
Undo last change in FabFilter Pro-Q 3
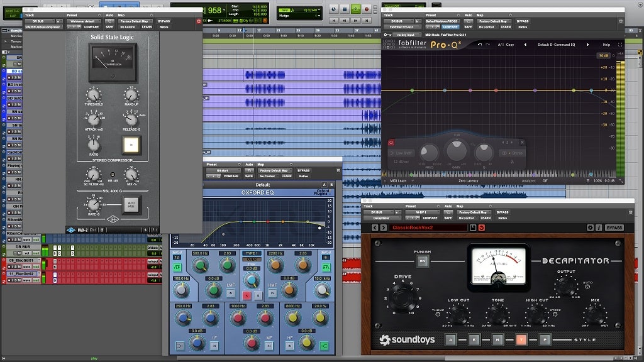(x=479, y=45)
